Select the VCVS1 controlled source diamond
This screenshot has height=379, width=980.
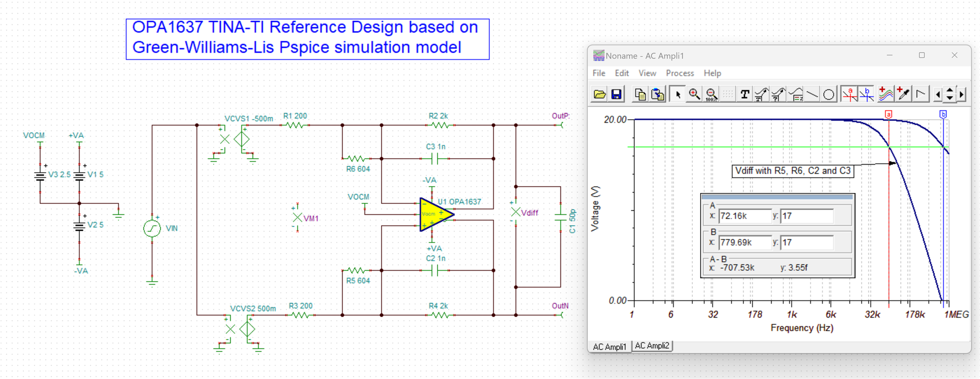[x=242, y=140]
